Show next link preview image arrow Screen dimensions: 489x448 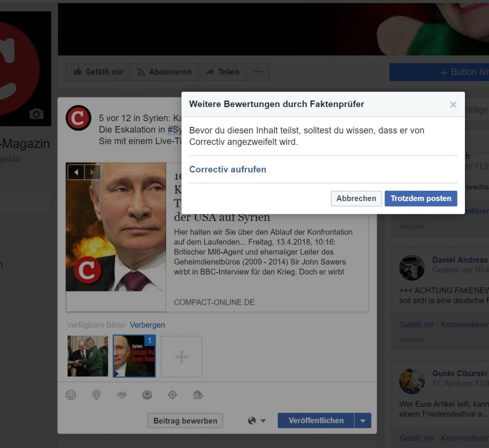click(92, 172)
